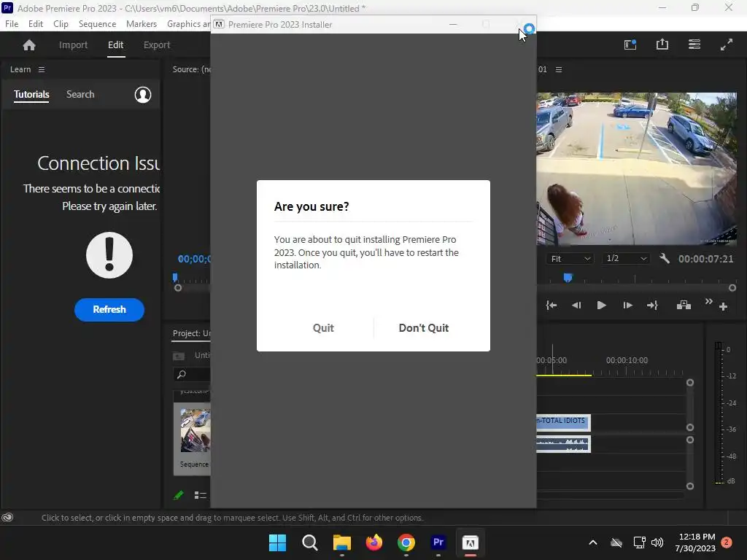Open the Learn panel hamburger menu

click(x=42, y=69)
